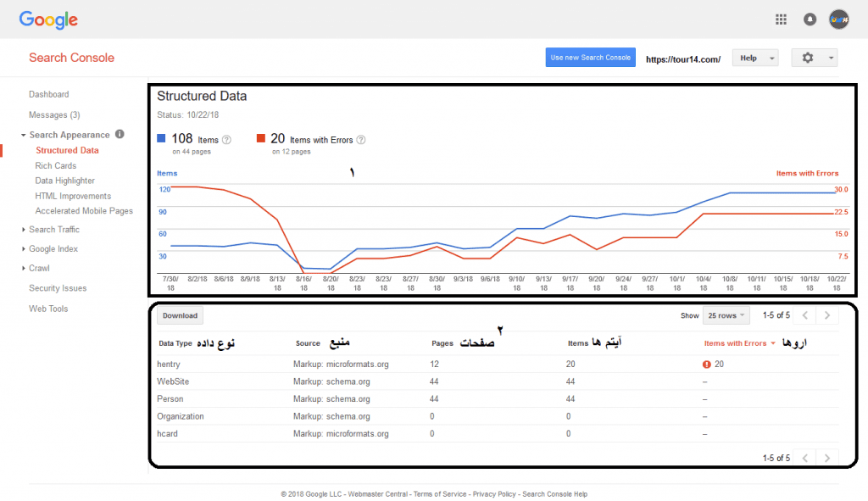Go to previous page arrow below table
This screenshot has height=501, width=868.
point(805,458)
